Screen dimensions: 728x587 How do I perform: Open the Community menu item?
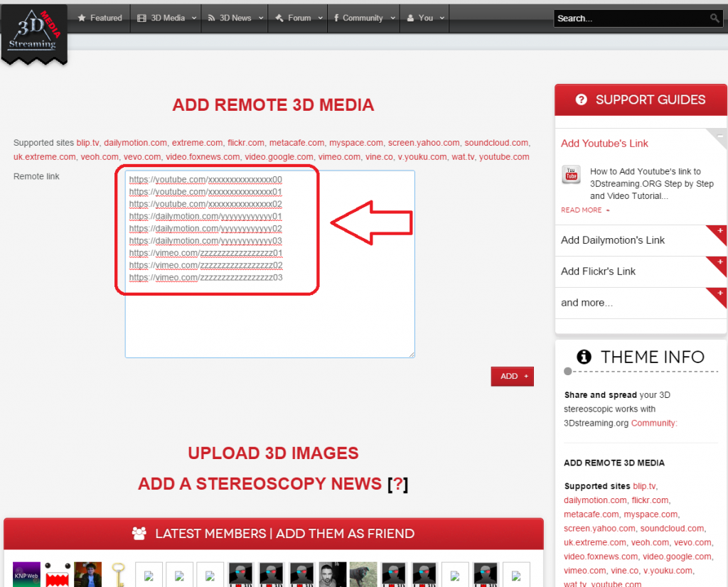[364, 18]
